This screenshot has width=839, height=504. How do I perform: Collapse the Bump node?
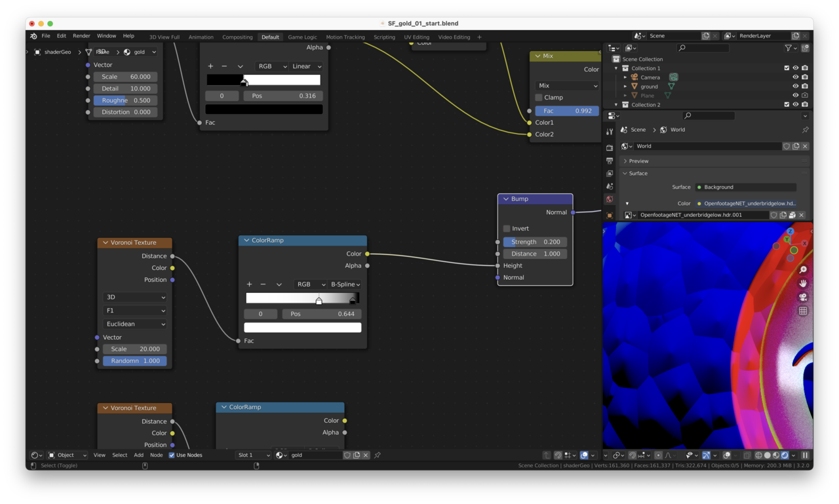coord(506,199)
